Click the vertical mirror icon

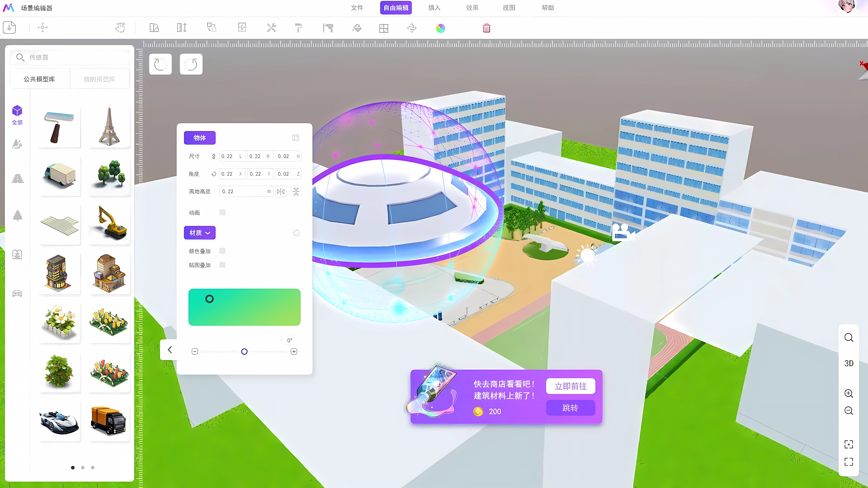(x=296, y=192)
